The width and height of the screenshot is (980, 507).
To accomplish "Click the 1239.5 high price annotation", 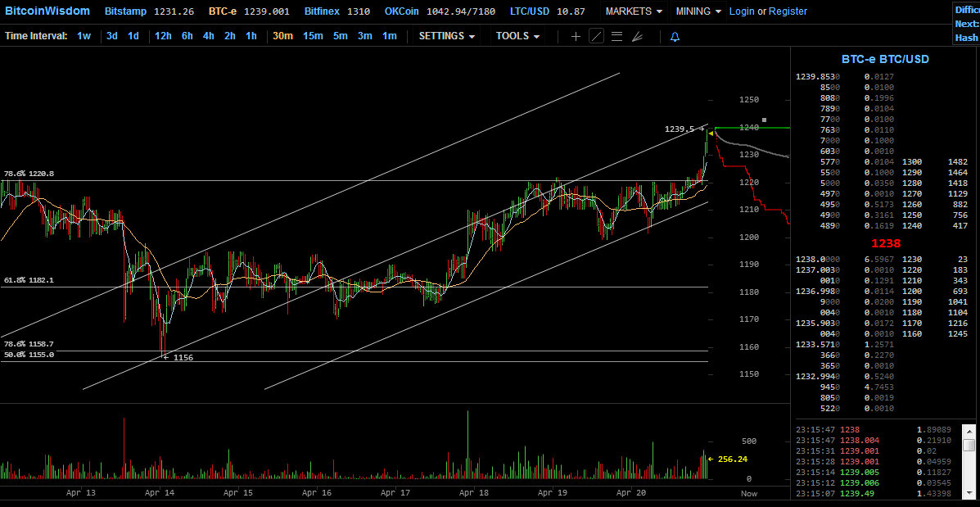I will coord(684,129).
